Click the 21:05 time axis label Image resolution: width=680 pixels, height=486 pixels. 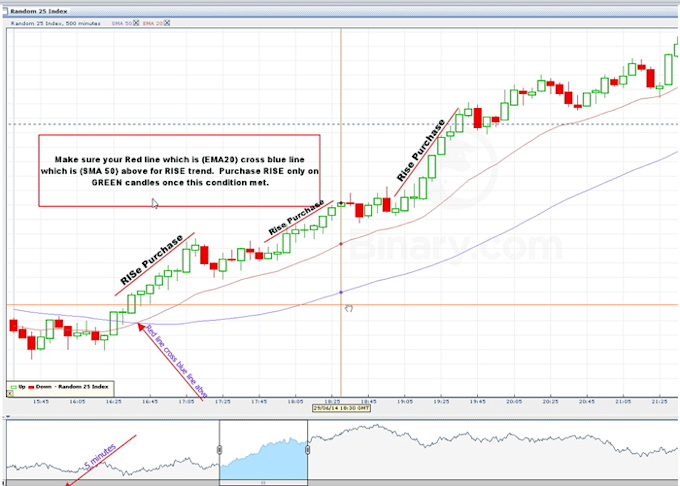624,401
